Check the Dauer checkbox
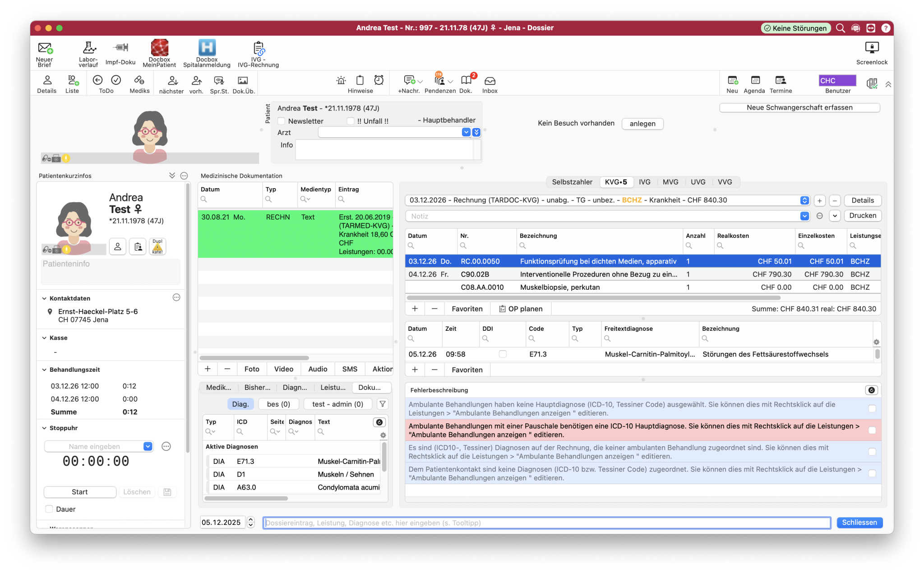This screenshot has width=924, height=574. click(49, 509)
